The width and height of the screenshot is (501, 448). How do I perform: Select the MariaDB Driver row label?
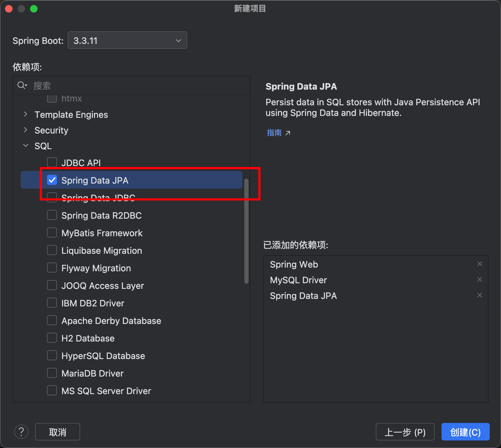pyautogui.click(x=92, y=373)
